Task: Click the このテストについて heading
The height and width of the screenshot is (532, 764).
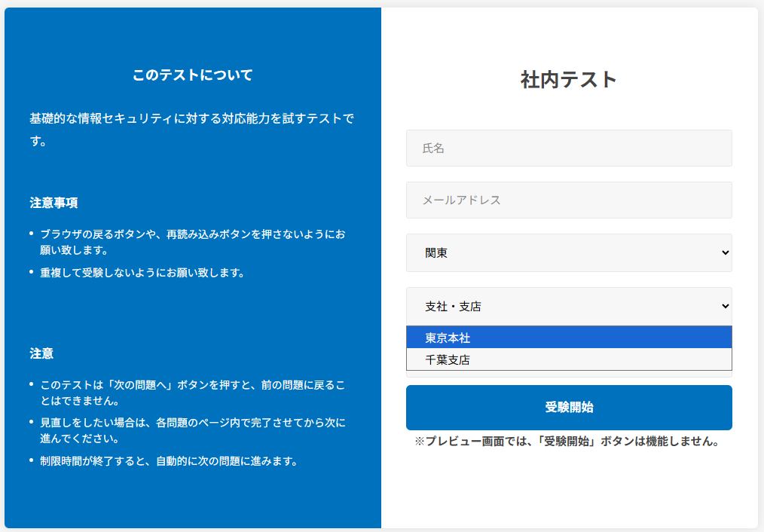Action: coord(192,75)
